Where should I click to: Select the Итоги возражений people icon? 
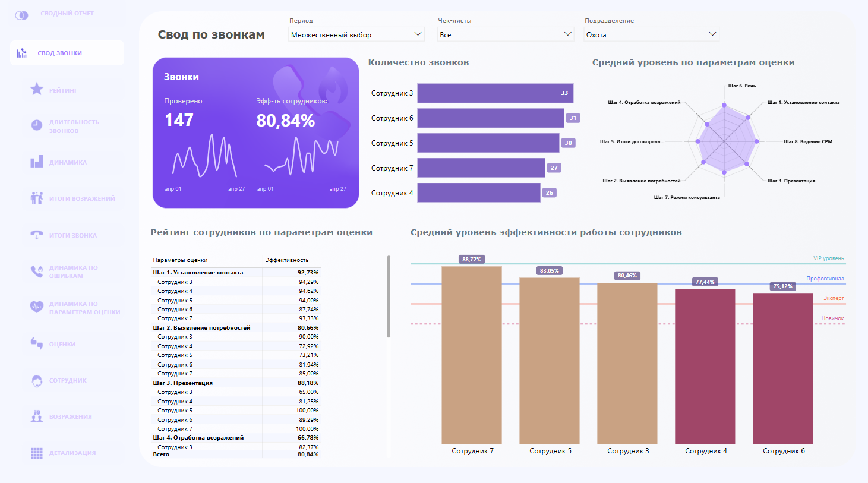pos(37,198)
